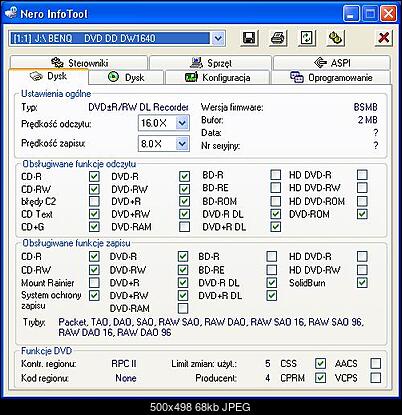This screenshot has width=402, height=415.
Task: Switch to the Sterowniki tab
Action: pyautogui.click(x=79, y=63)
